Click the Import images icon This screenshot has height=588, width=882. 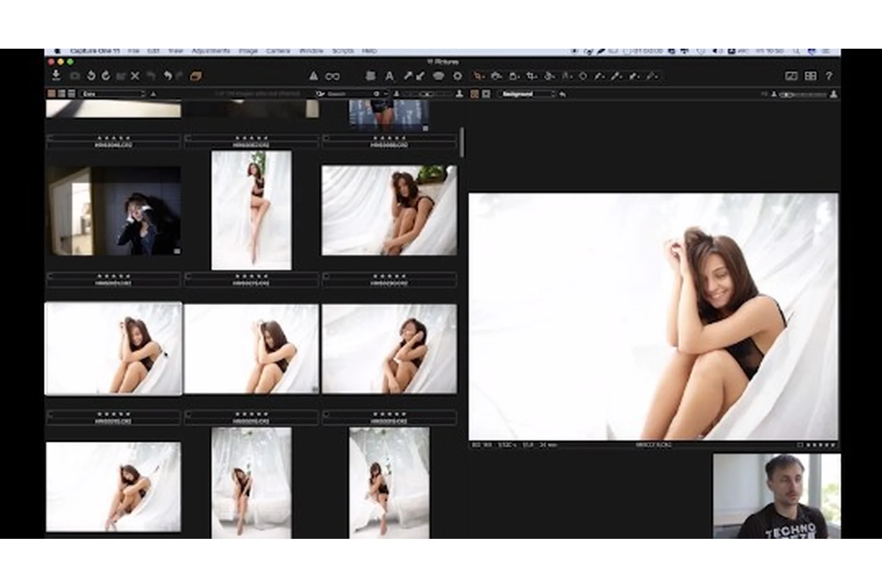(x=56, y=75)
